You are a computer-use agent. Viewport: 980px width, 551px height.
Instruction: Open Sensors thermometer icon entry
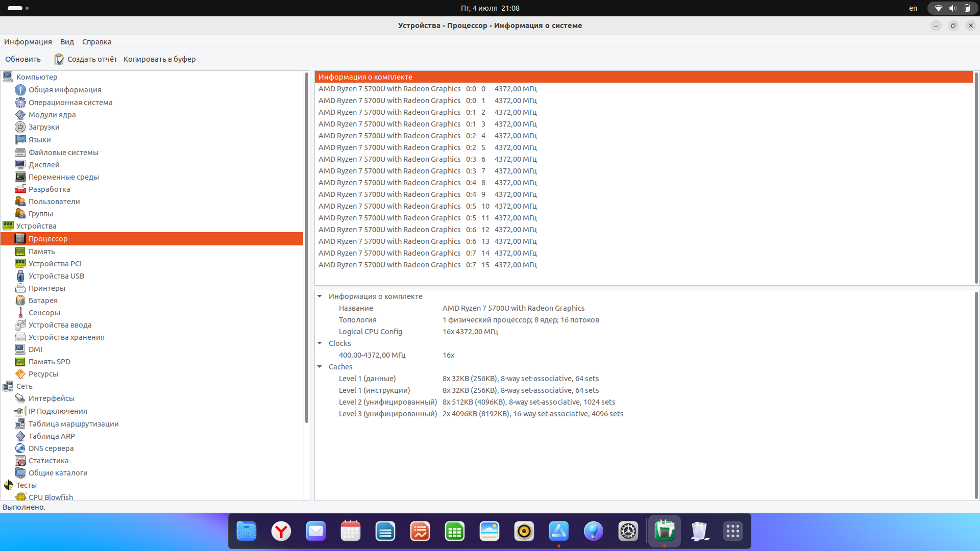click(20, 313)
